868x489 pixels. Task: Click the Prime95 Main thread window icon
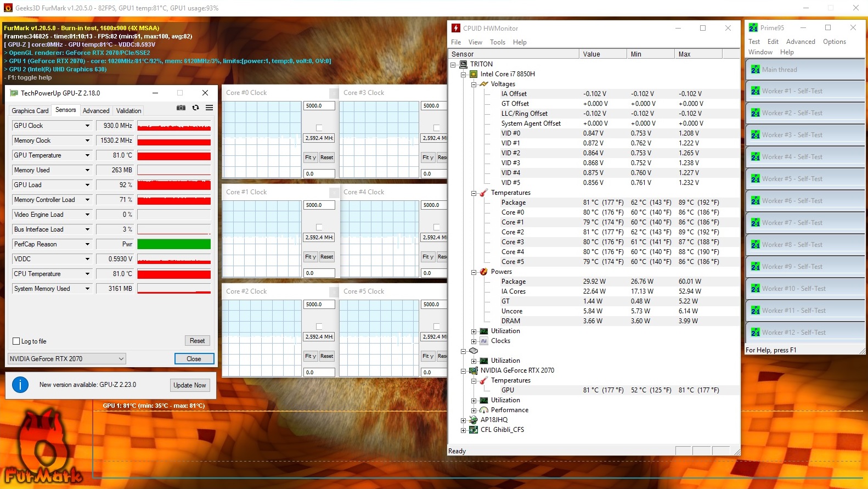[x=755, y=70]
